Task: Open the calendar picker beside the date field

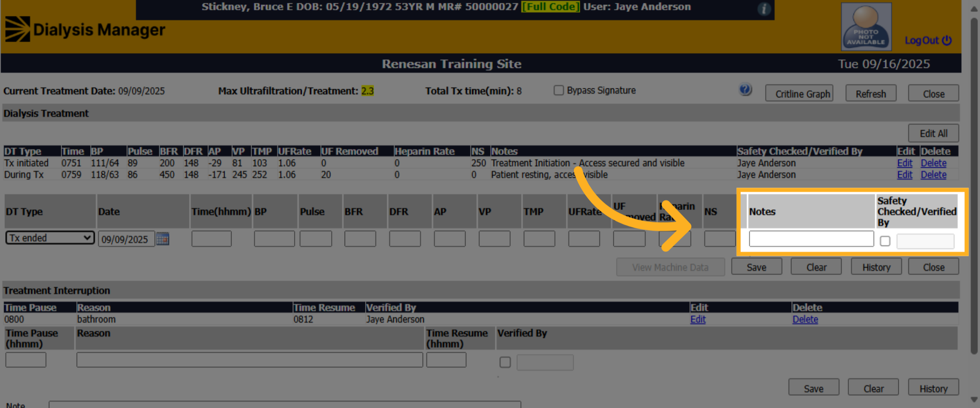Action: (x=163, y=238)
